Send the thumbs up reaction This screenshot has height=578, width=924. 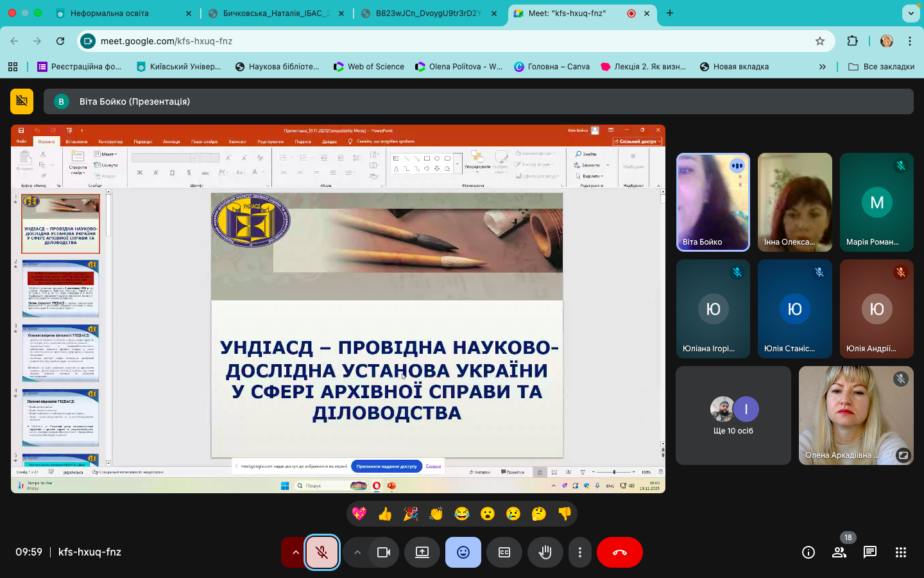[385, 514]
